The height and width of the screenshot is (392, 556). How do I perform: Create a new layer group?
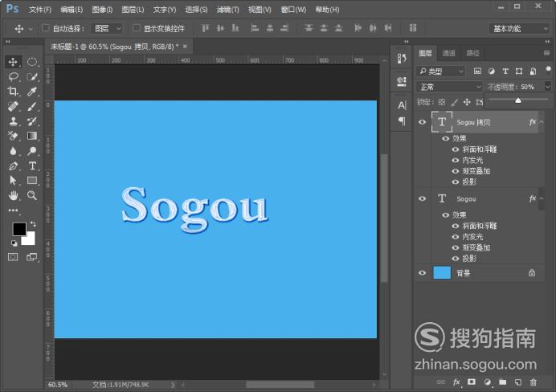pyautogui.click(x=502, y=382)
